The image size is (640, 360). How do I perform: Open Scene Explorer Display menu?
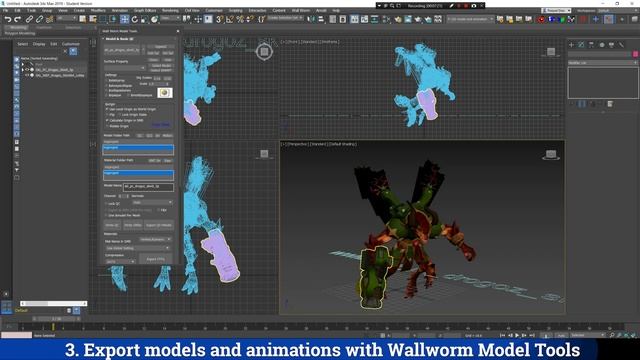[x=39, y=44]
